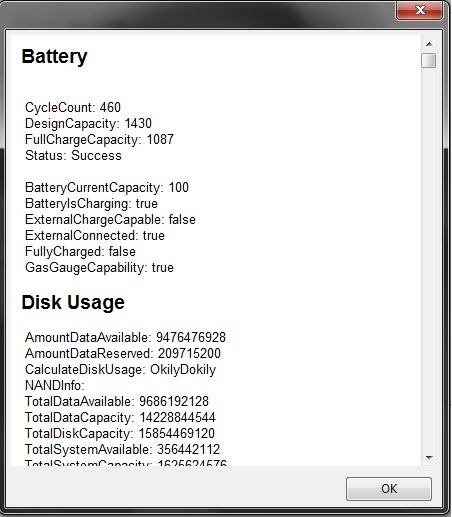Click the DesignCapacity: 1430 line
Viewport: 452px width, 517px height.
pos(88,123)
